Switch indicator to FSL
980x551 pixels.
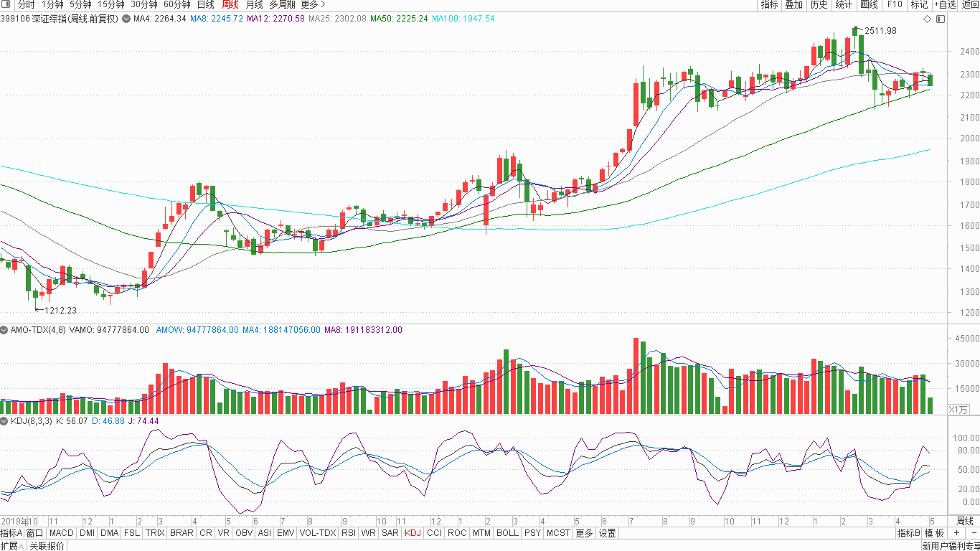point(132,533)
